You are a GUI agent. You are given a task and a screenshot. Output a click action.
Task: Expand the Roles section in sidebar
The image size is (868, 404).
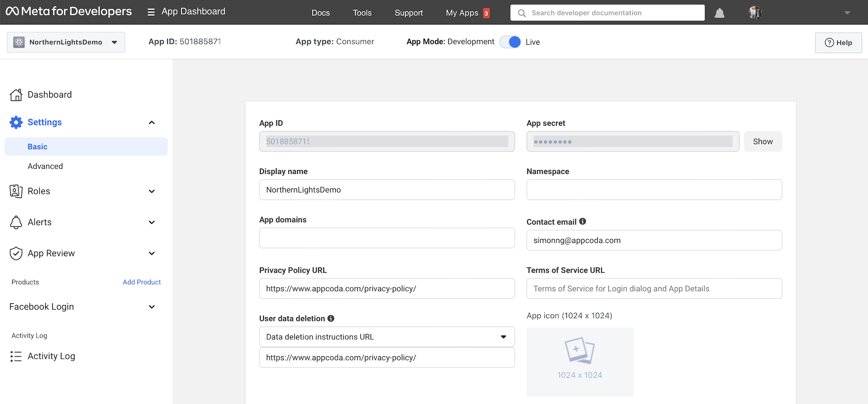151,192
